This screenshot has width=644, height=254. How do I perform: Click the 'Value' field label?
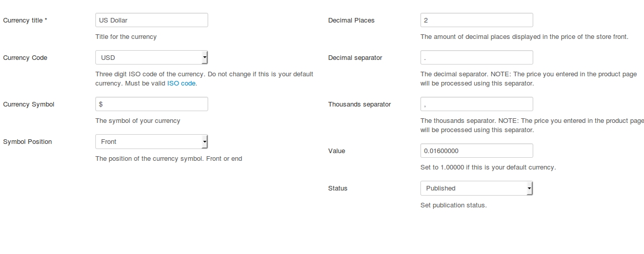click(x=336, y=151)
